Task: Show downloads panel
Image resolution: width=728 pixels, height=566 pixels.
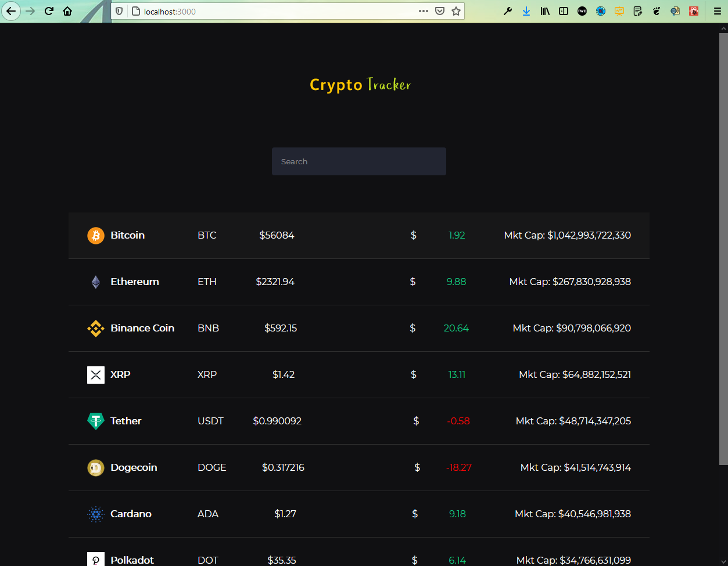Action: point(526,11)
